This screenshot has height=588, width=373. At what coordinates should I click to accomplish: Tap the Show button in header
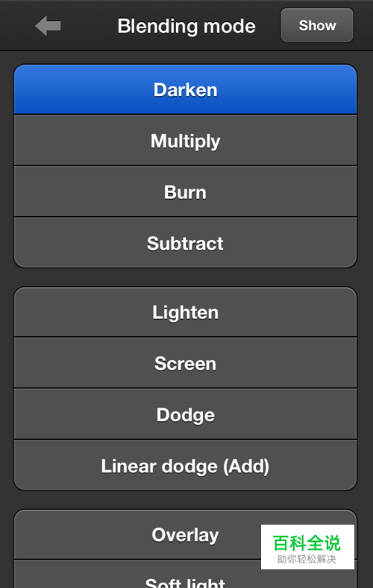pyautogui.click(x=317, y=25)
